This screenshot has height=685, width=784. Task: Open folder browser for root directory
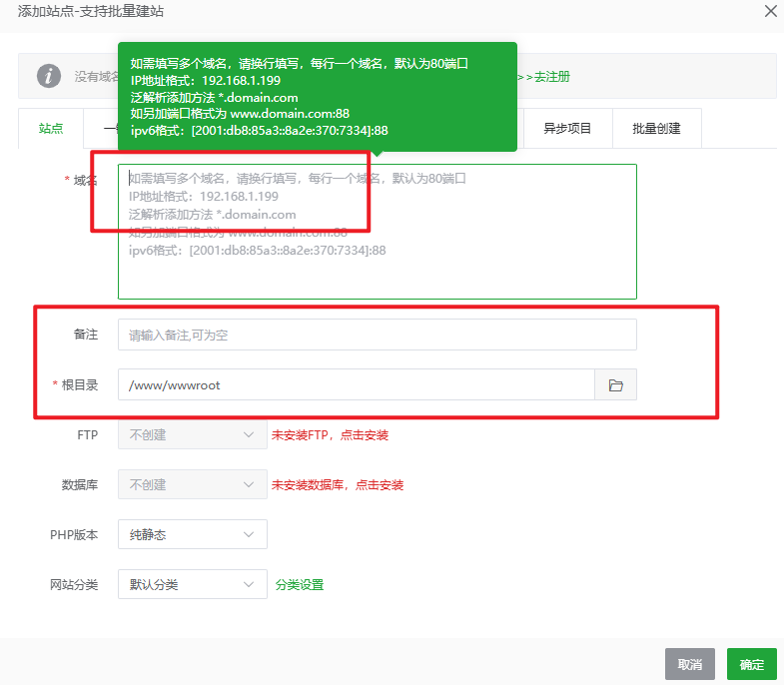pos(615,385)
